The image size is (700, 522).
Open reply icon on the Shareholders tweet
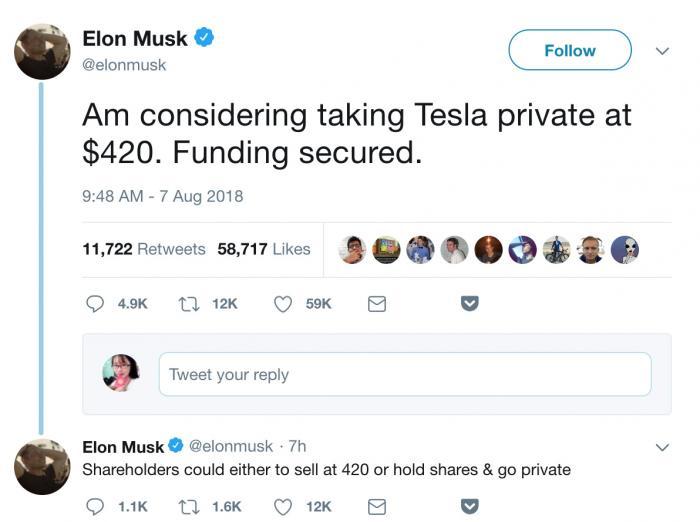click(x=95, y=507)
